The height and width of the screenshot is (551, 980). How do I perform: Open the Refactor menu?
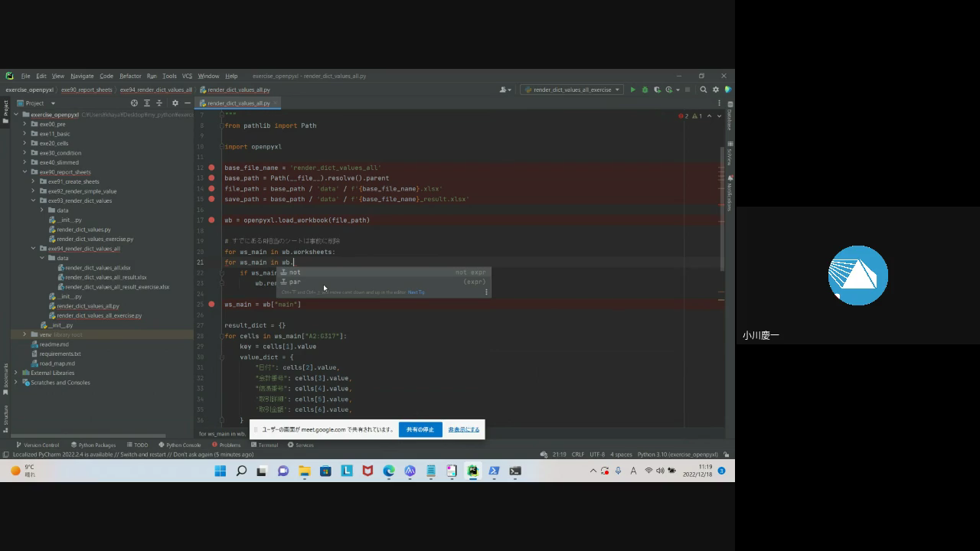point(130,76)
